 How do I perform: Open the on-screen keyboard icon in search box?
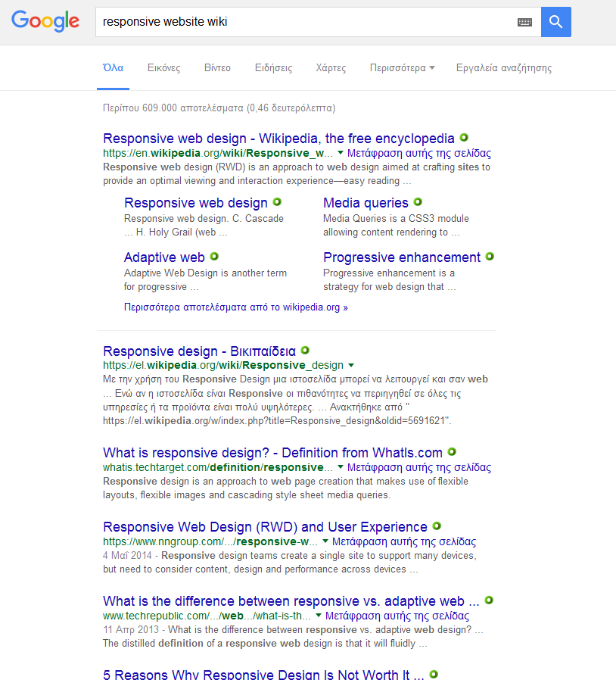(524, 22)
